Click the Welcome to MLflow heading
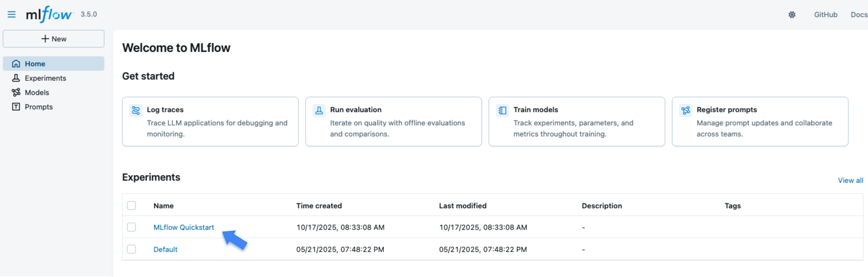This screenshot has height=277, width=868. coord(176,48)
